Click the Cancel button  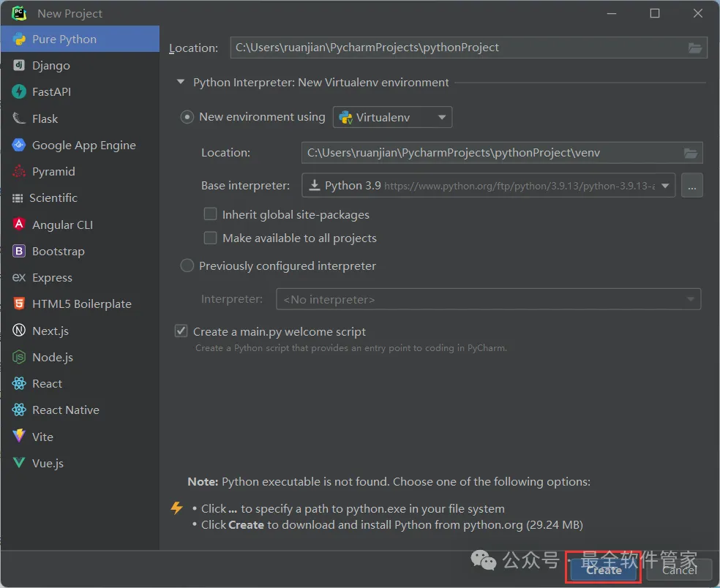pos(680,570)
